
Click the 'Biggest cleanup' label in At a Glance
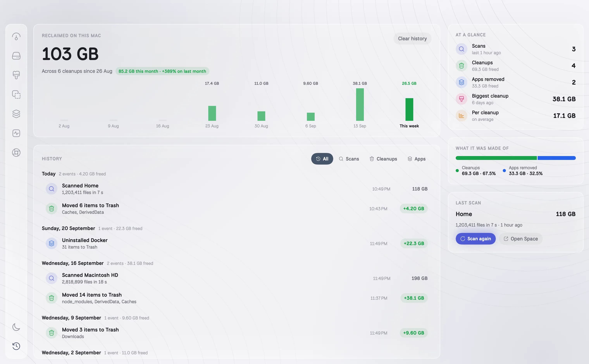(490, 96)
